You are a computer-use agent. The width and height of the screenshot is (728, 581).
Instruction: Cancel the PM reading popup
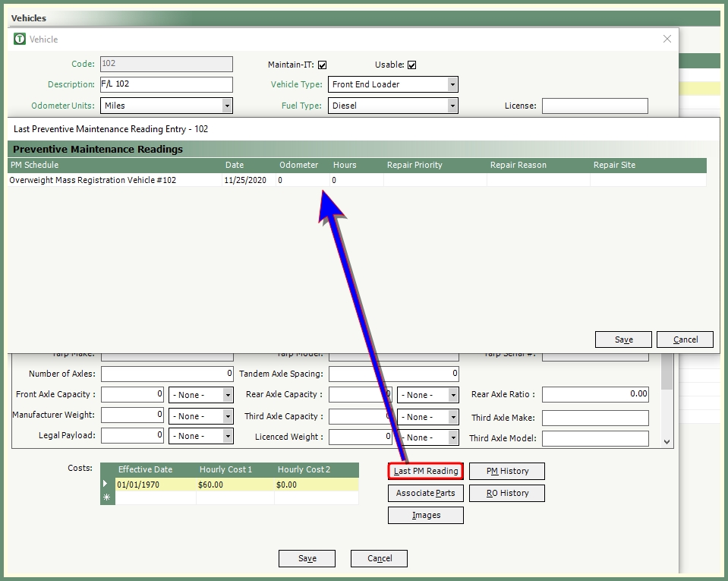(x=685, y=339)
